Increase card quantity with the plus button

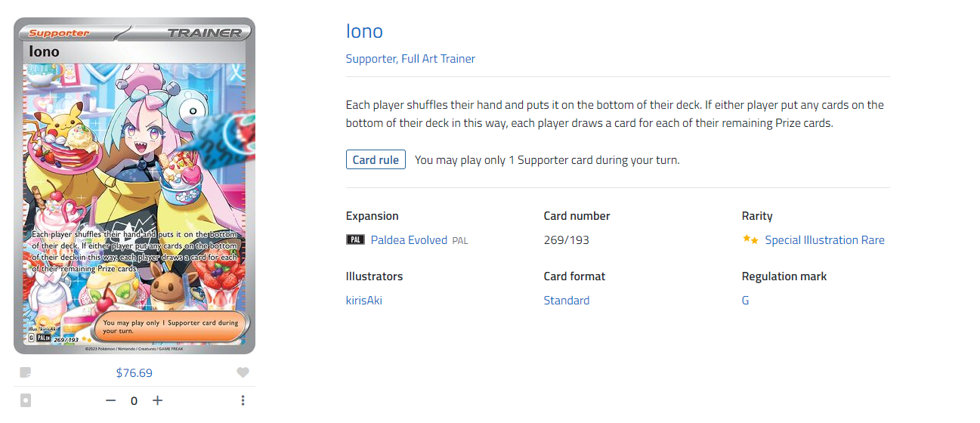coord(157,400)
